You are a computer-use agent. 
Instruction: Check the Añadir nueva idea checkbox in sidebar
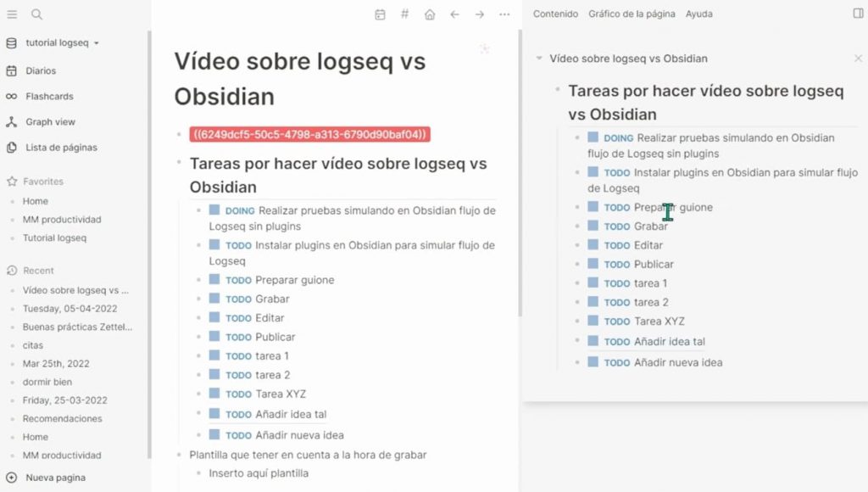click(x=593, y=362)
